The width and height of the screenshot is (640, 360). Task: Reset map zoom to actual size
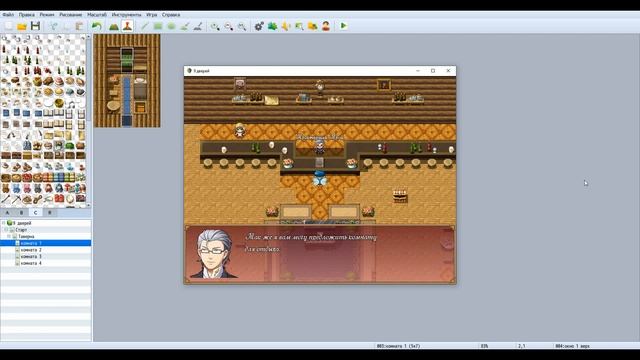coord(242,26)
